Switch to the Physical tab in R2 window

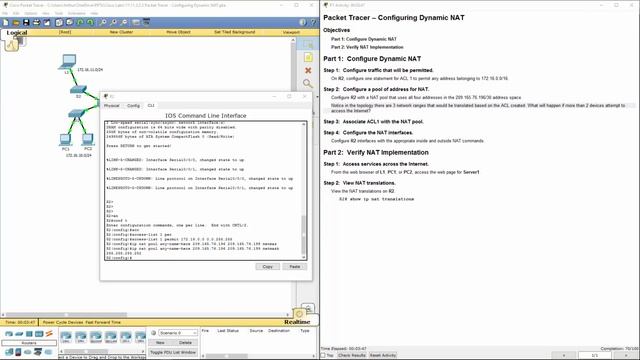[x=111, y=106]
